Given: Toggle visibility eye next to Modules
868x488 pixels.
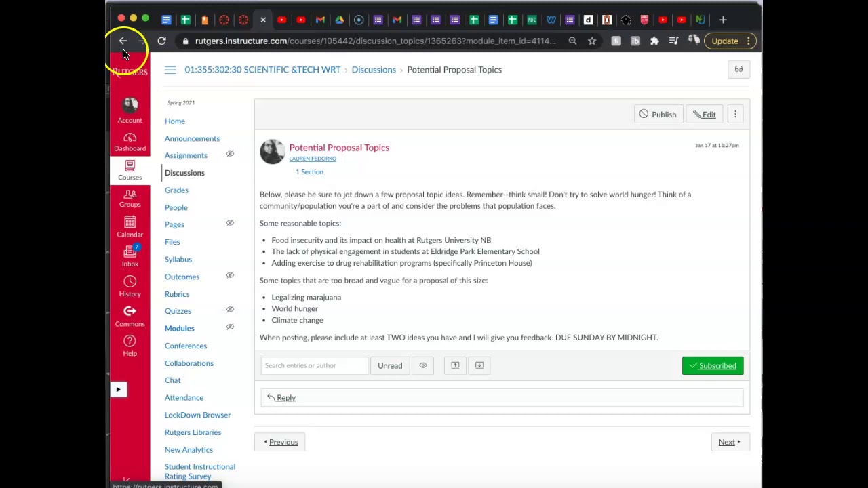Looking at the screenshot, I should click(230, 327).
